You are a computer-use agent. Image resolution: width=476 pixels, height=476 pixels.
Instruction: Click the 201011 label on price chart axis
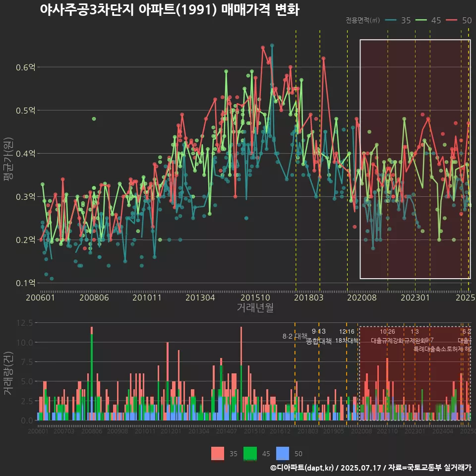(147, 297)
